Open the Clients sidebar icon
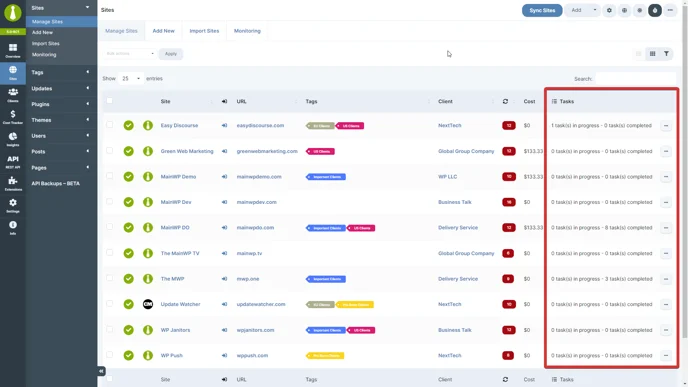Screen dimensions: 688x387 (x=13, y=94)
